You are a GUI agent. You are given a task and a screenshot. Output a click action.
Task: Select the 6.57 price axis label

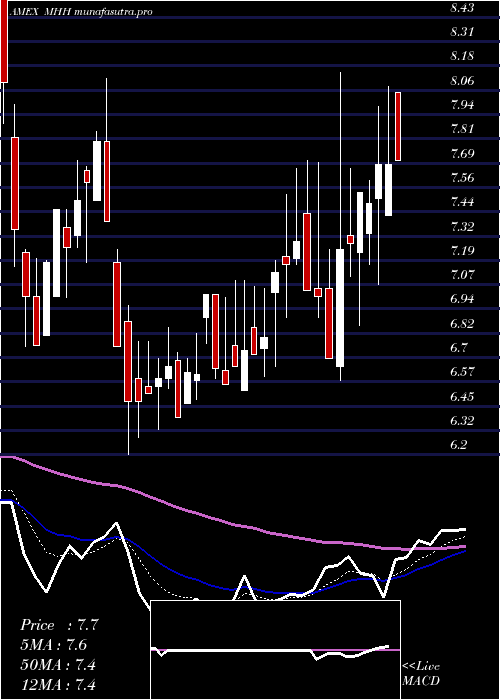click(x=462, y=371)
